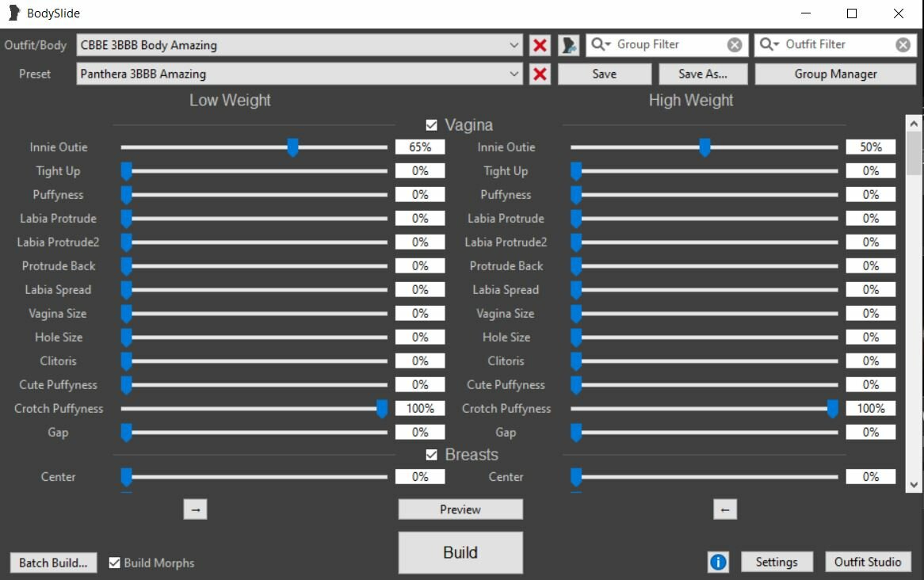Viewport: 924px width, 580px height.
Task: Click the Save As... button
Action: coord(703,74)
